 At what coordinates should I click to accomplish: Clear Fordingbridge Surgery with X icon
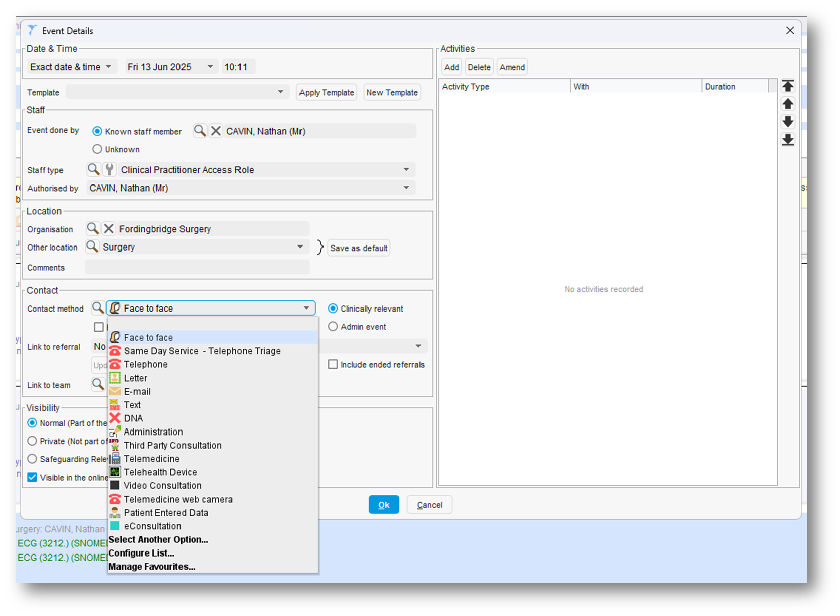(x=108, y=229)
